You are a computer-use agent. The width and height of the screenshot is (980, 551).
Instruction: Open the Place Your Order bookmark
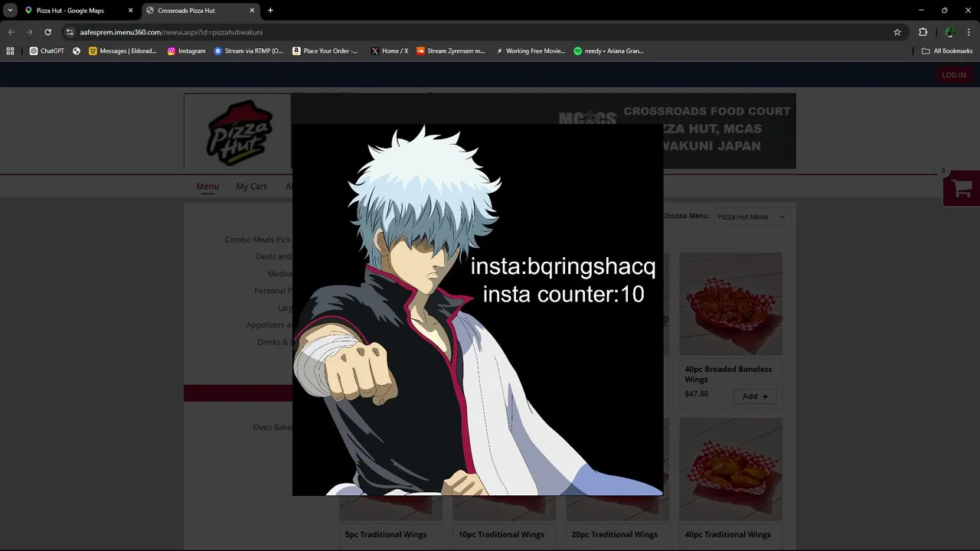(325, 51)
